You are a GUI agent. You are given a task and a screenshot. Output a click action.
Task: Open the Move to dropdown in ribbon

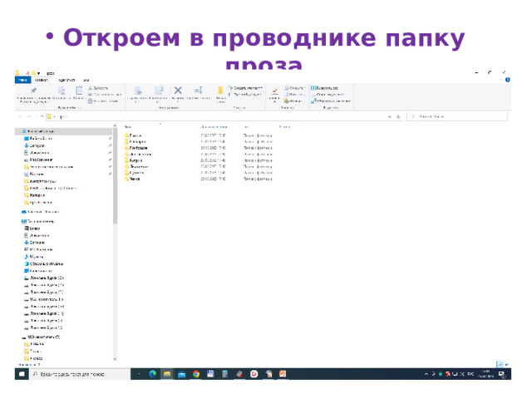[x=138, y=94]
